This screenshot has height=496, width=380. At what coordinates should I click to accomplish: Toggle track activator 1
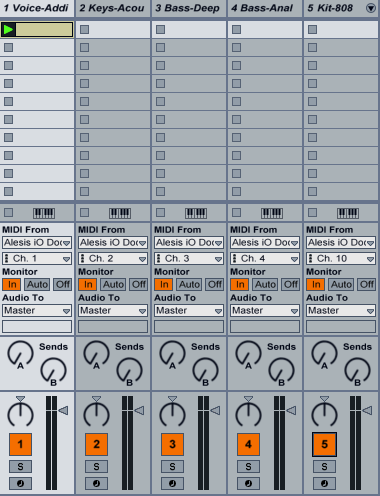(20, 444)
